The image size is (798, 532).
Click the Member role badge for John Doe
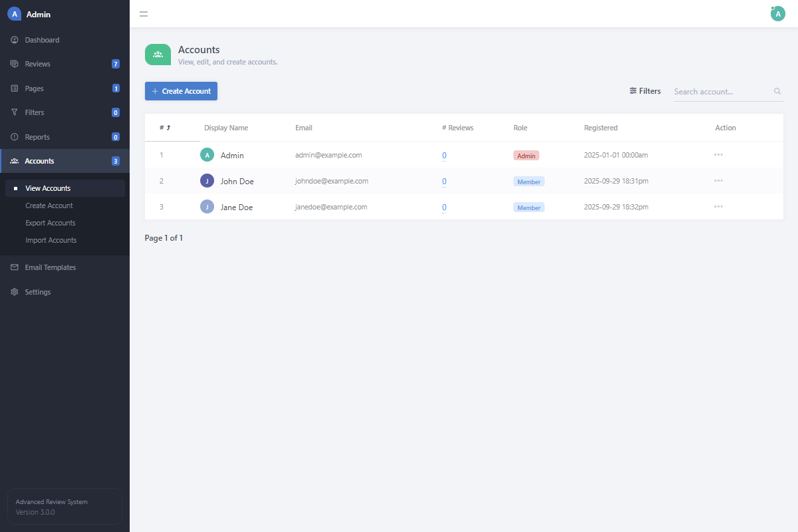529,181
